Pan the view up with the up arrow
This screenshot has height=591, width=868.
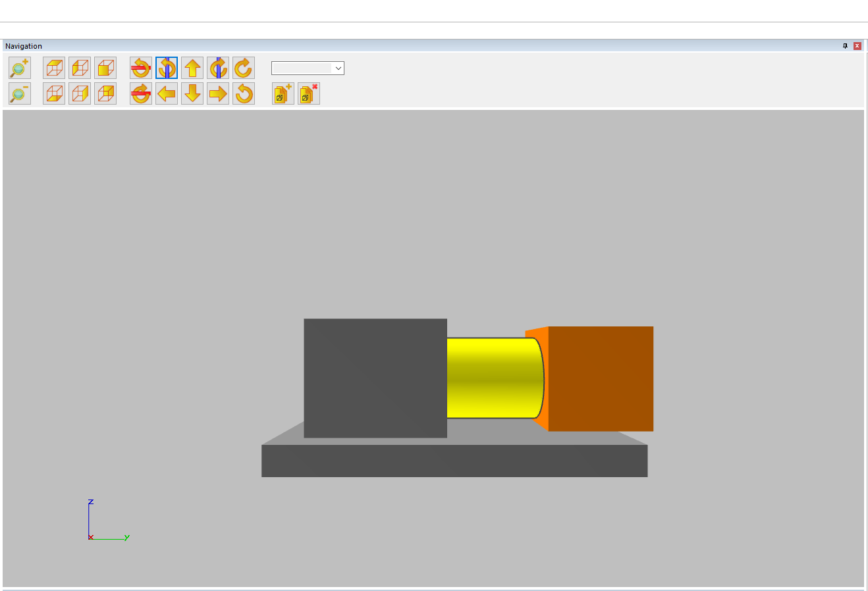pos(192,68)
